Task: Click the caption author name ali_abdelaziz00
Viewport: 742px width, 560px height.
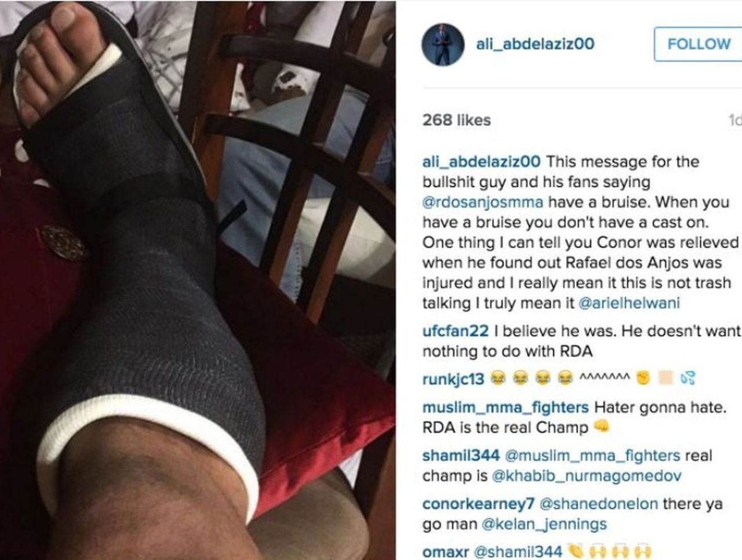Action: click(x=481, y=162)
